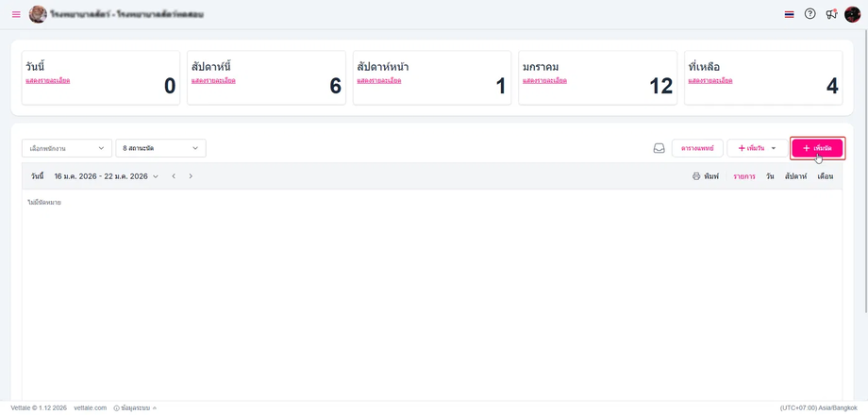The image size is (868, 415).
Task: Open the user profile avatar
Action: tap(853, 14)
